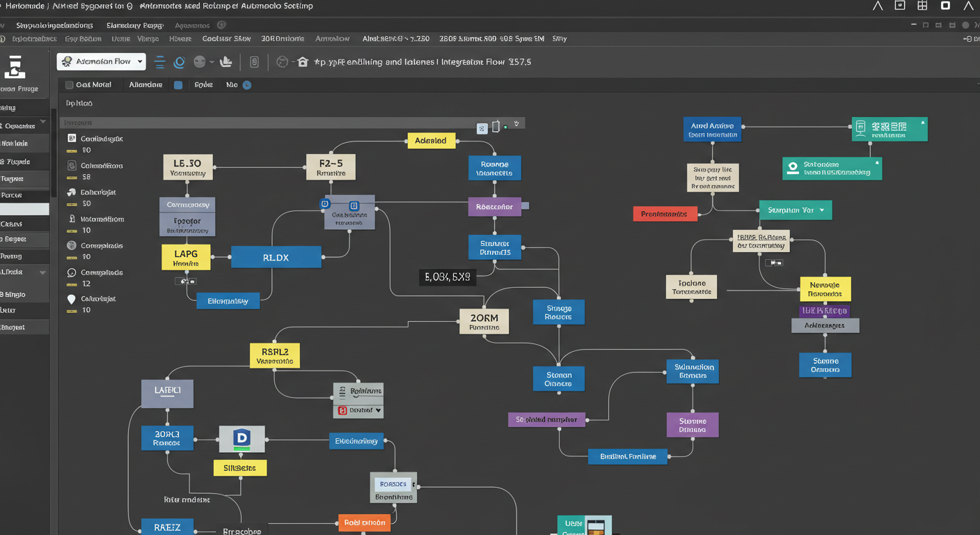Screen dimensions: 980x535
Task: Open the Hixere menu
Action: [x=180, y=39]
